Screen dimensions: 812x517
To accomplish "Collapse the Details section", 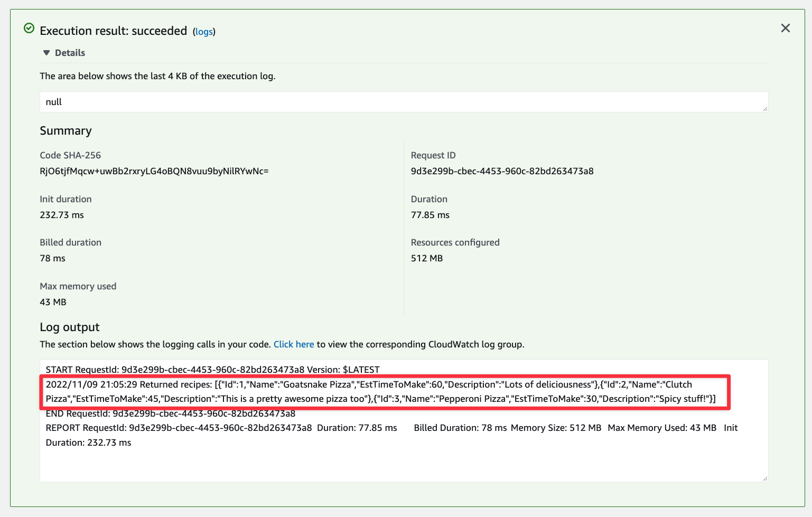I will (x=63, y=53).
